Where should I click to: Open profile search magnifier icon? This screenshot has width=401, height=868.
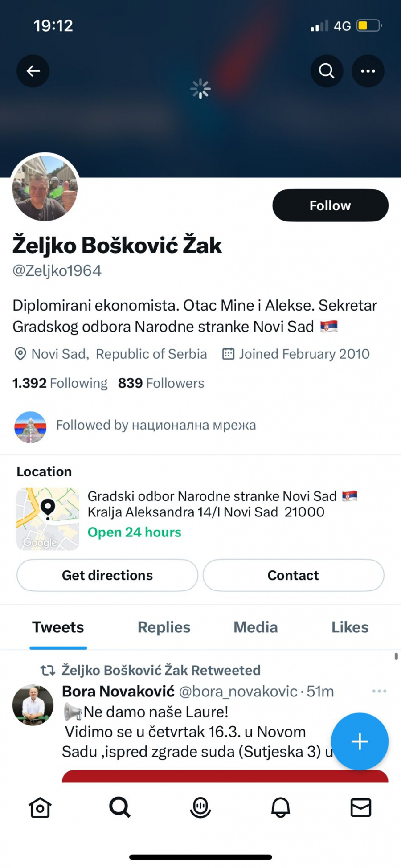pos(327,71)
